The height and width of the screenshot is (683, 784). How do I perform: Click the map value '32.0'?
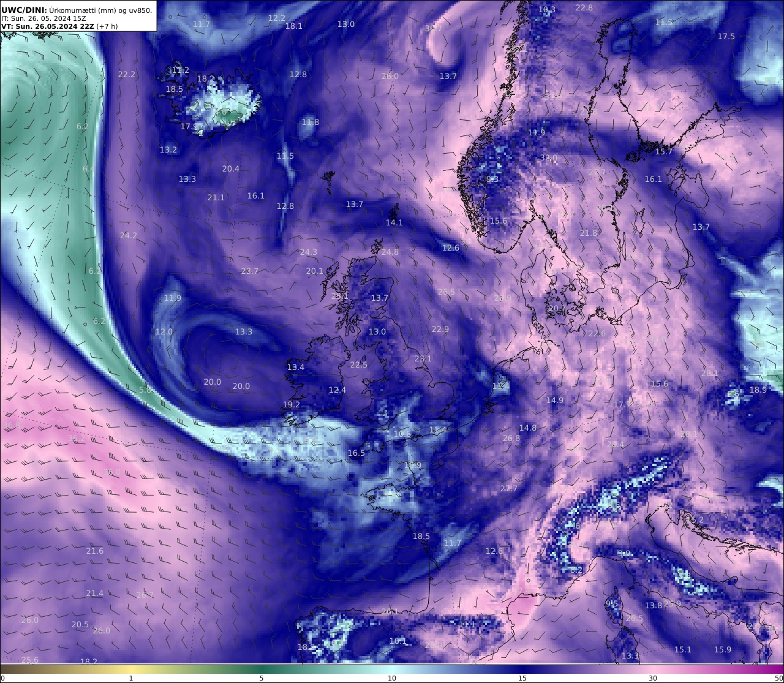tap(549, 158)
